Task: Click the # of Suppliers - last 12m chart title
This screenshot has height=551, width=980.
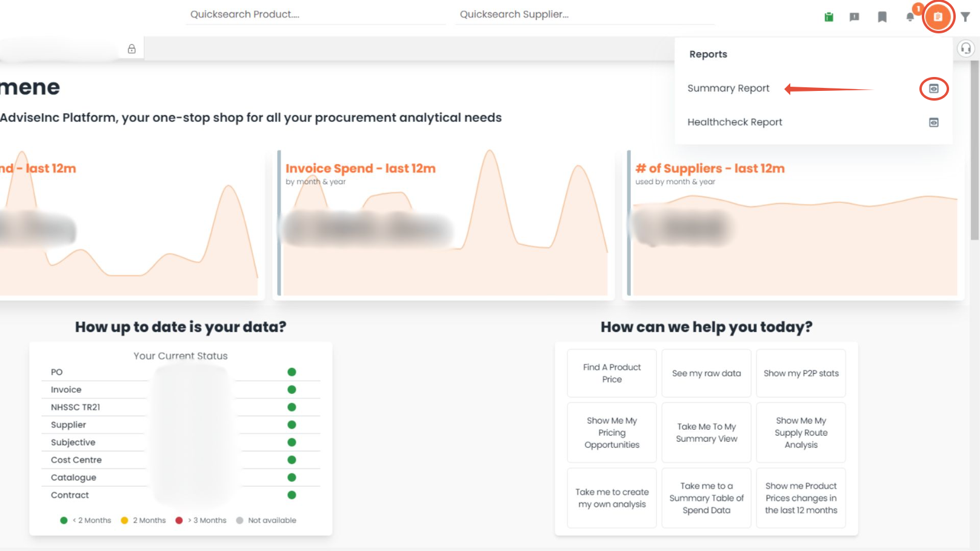Action: 710,169
